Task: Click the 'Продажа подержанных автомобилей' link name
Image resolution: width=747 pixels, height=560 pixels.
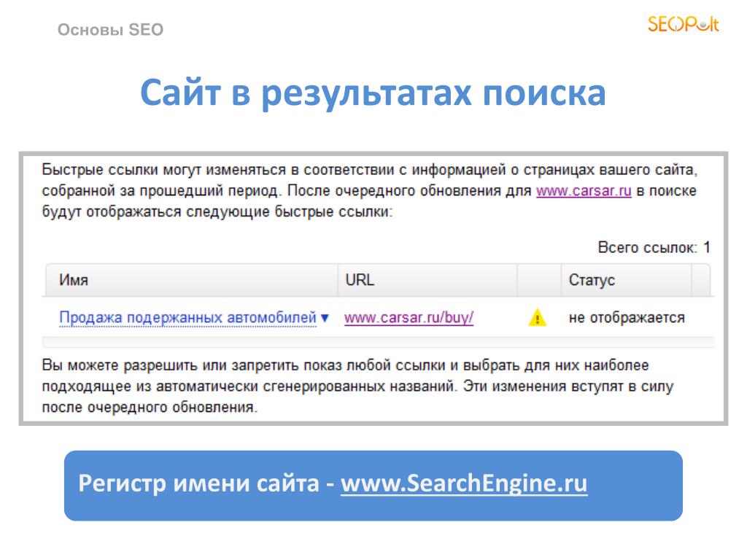Action: [187, 317]
